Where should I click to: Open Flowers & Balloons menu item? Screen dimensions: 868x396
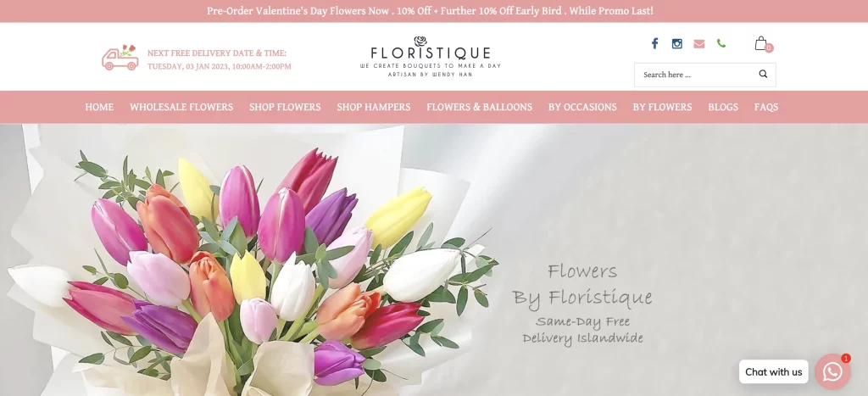coord(480,107)
